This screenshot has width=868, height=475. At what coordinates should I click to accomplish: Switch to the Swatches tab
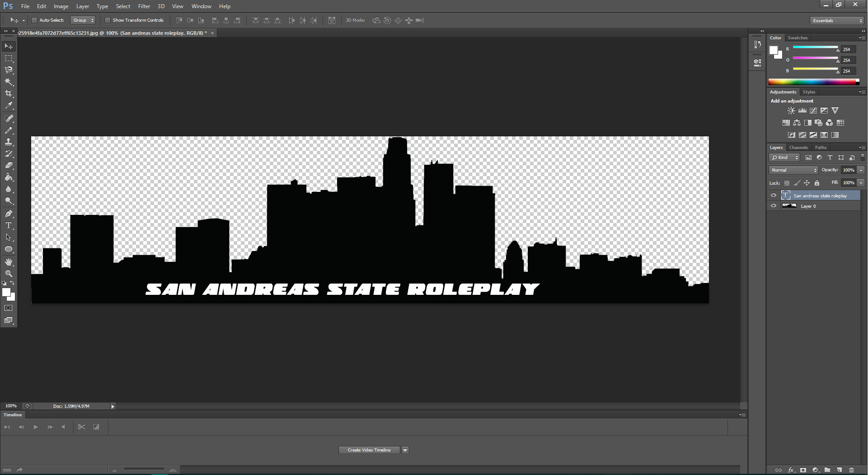tap(798, 38)
